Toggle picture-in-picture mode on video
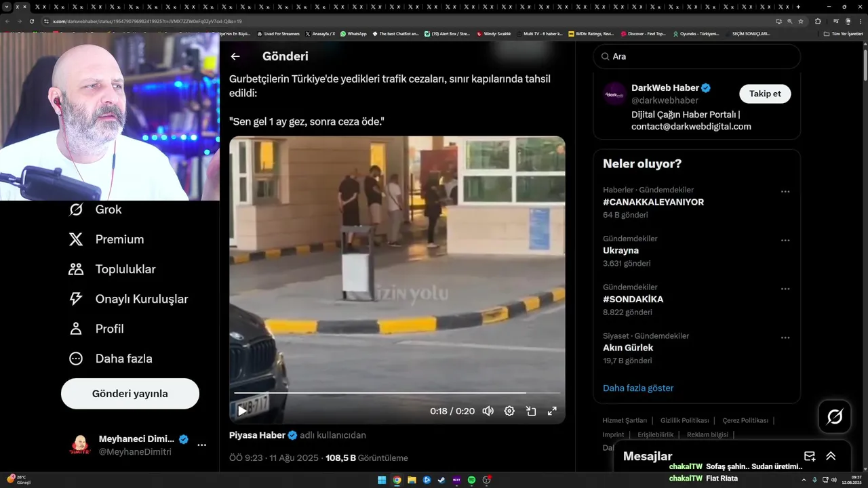Screen dimensions: 868x488 (531, 411)
